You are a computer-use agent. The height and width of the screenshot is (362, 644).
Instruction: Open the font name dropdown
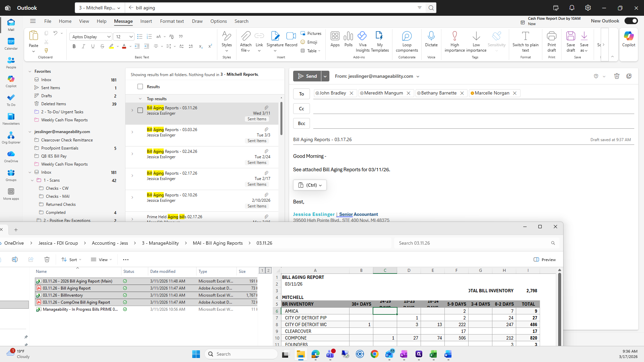click(x=109, y=37)
